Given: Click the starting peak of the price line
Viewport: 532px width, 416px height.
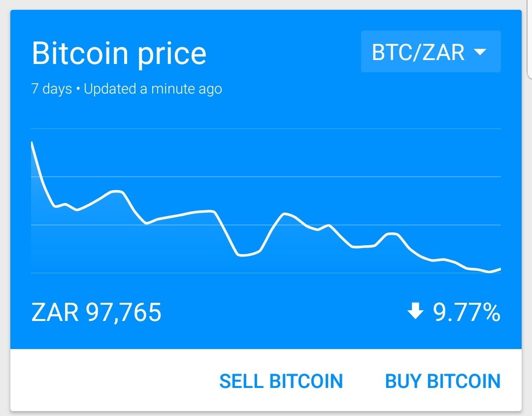Looking at the screenshot, I should click(x=32, y=143).
